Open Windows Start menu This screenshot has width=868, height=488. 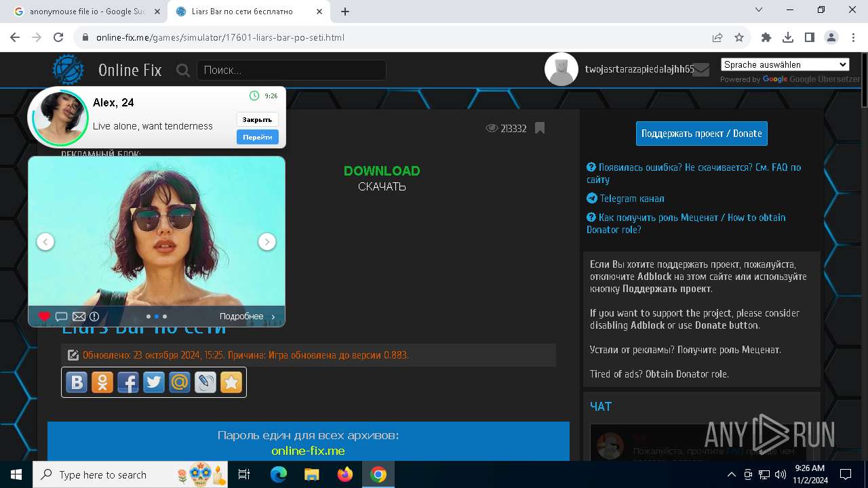click(x=16, y=474)
